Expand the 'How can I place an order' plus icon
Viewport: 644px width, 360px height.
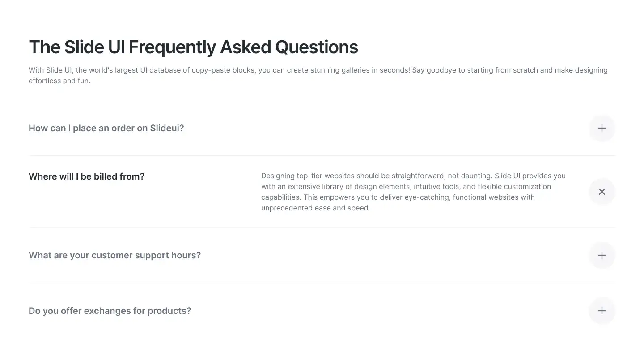(x=602, y=128)
